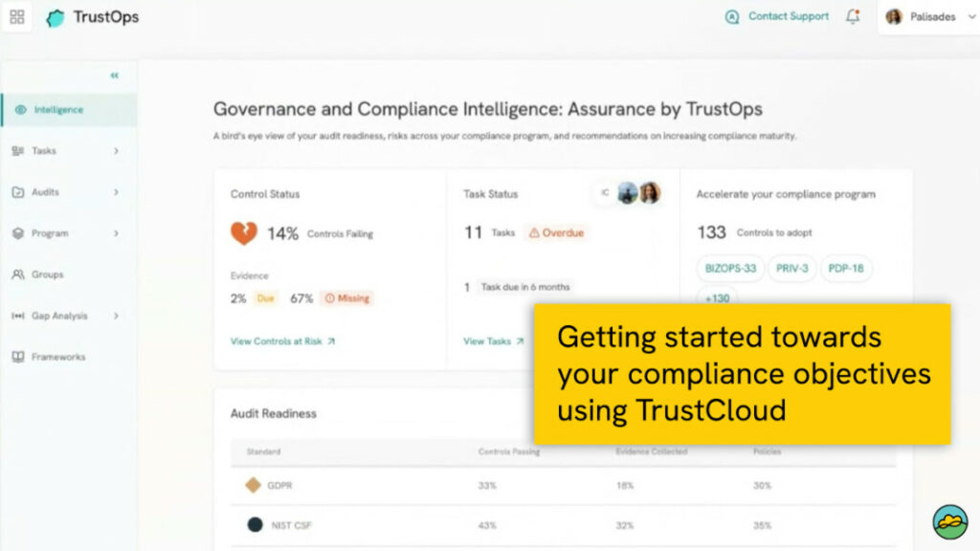Image resolution: width=980 pixels, height=551 pixels.
Task: Open the notifications bell
Action: (x=853, y=16)
